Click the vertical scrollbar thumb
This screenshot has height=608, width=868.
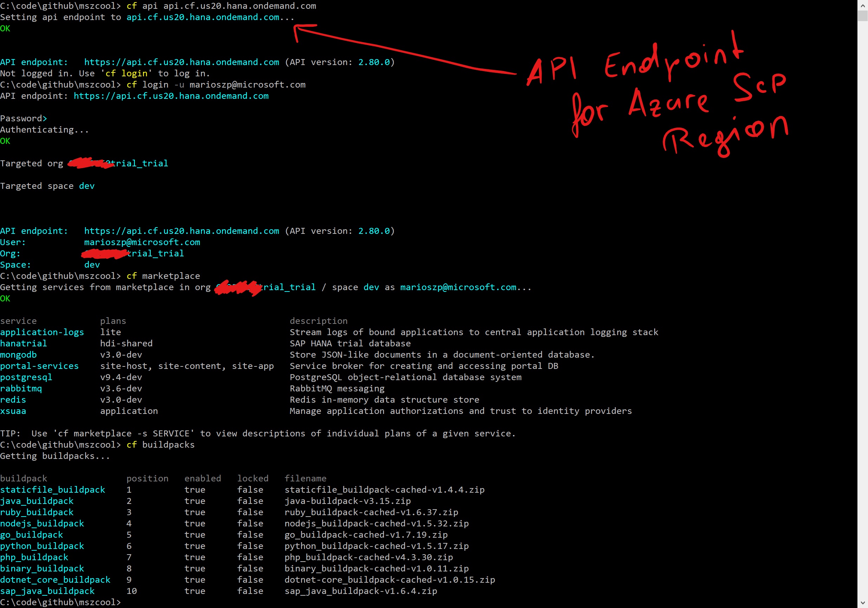coord(862,16)
